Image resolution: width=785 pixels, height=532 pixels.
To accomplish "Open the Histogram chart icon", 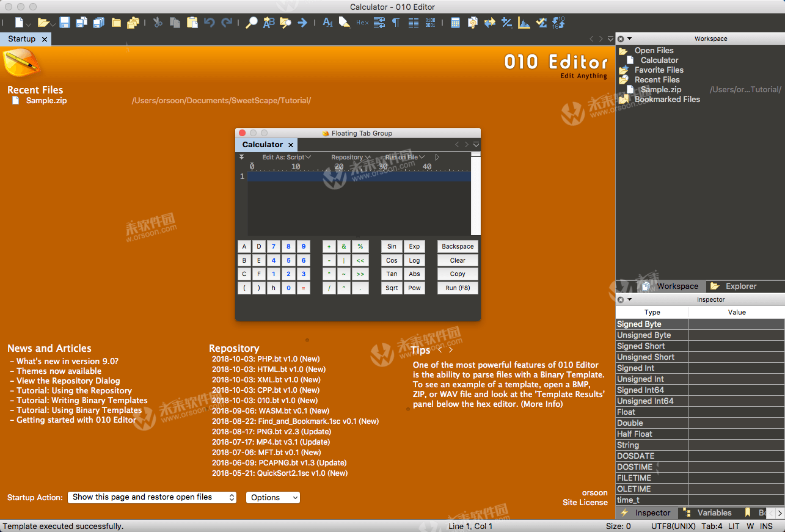I will click(x=524, y=23).
